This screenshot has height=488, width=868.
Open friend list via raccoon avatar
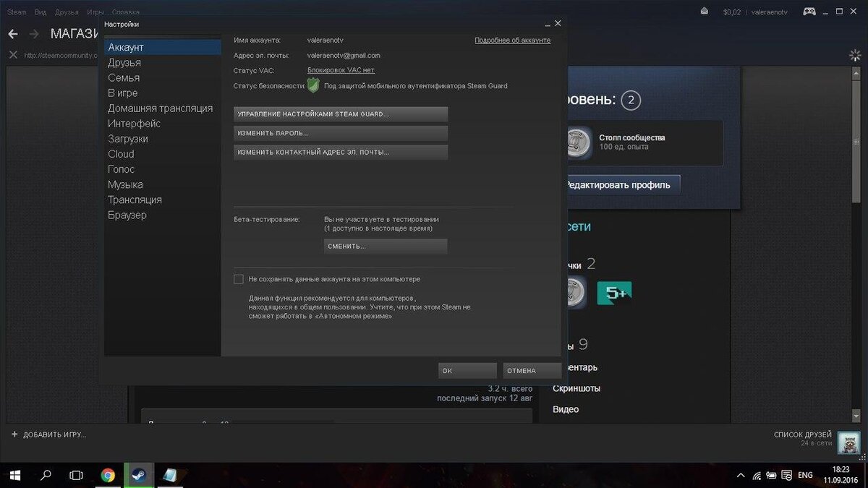(848, 442)
